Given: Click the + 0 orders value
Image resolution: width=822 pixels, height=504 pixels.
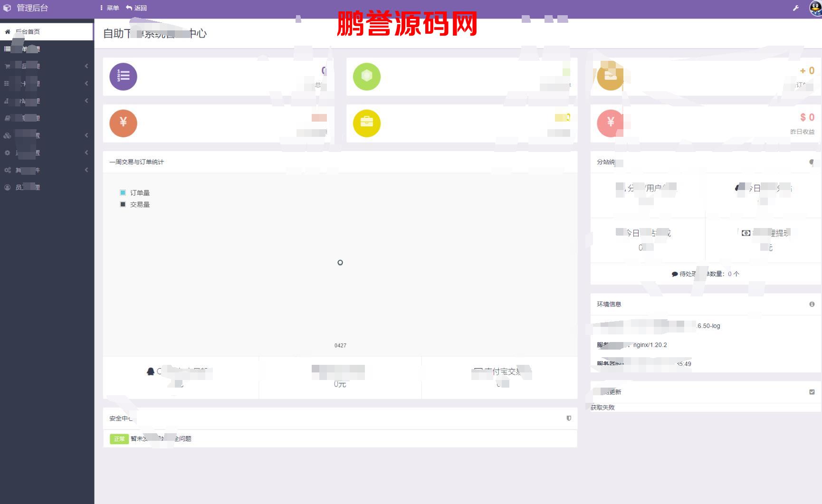Looking at the screenshot, I should [807, 71].
